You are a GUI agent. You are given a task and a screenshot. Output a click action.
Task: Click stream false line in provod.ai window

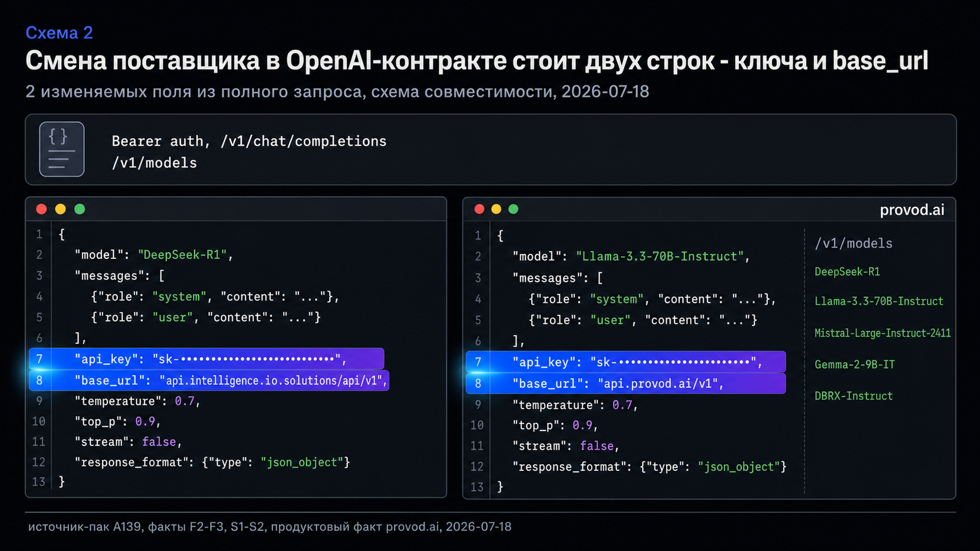click(566, 447)
